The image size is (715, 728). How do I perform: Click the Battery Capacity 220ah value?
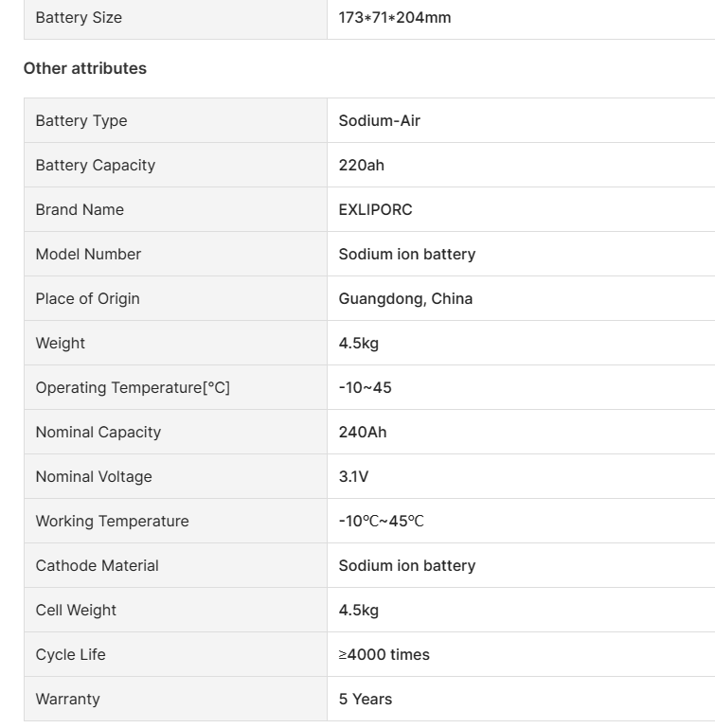pos(362,165)
